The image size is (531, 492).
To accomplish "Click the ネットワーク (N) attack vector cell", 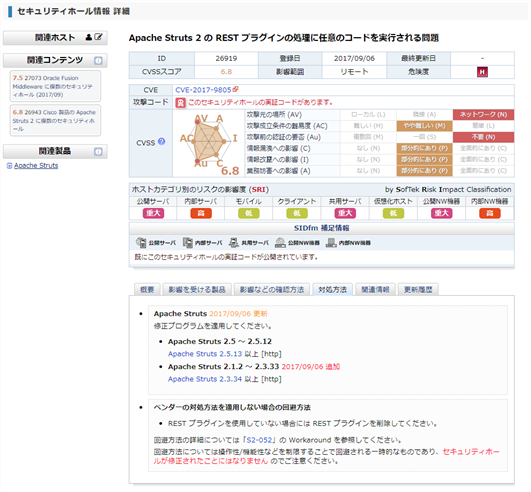I will [x=483, y=115].
